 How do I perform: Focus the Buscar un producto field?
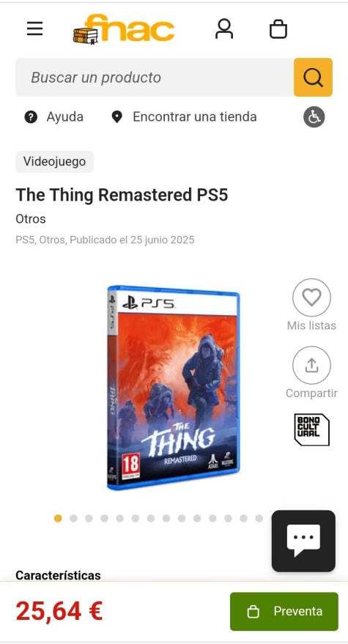tap(155, 77)
